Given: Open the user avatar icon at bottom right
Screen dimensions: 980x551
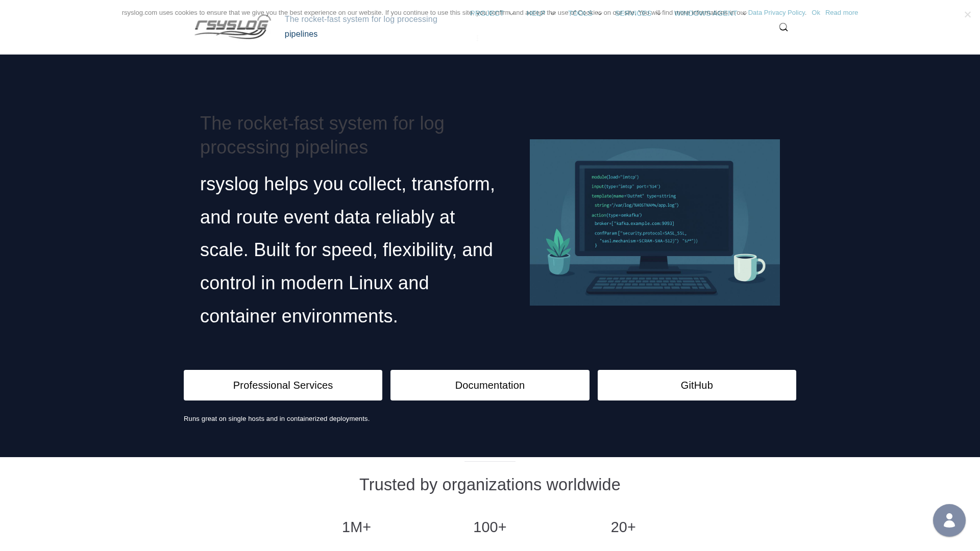Looking at the screenshot, I should point(949,520).
